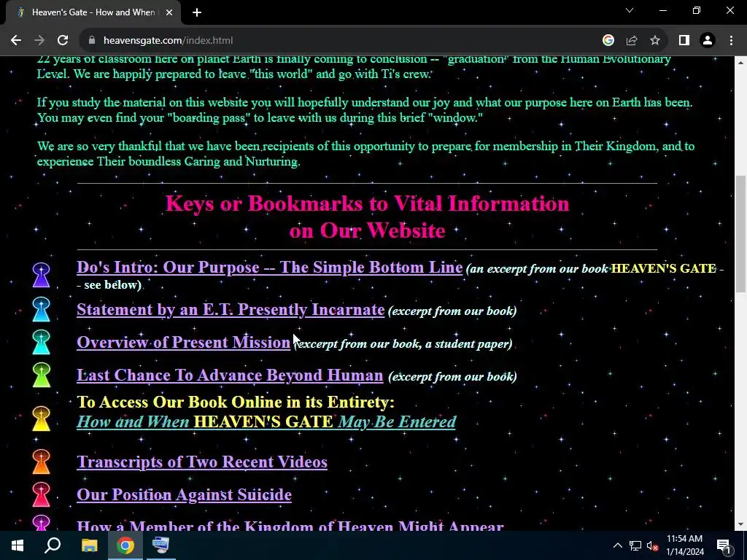Open Chrome three-dot menu
747x560 pixels.
coord(731,41)
